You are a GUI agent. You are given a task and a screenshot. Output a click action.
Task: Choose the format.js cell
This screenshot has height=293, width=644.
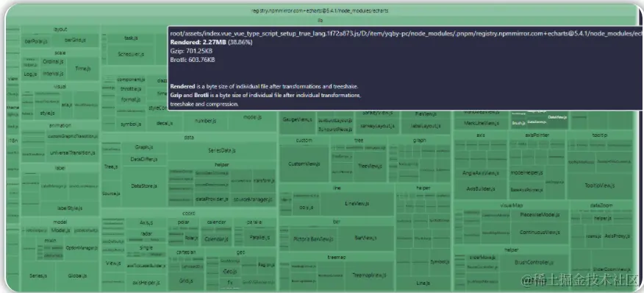click(131, 99)
